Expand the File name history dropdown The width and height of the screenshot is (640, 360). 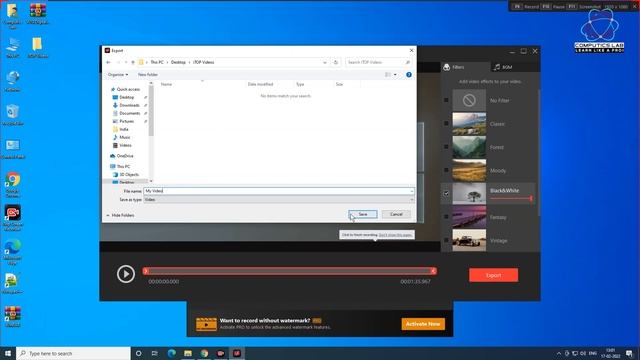411,191
